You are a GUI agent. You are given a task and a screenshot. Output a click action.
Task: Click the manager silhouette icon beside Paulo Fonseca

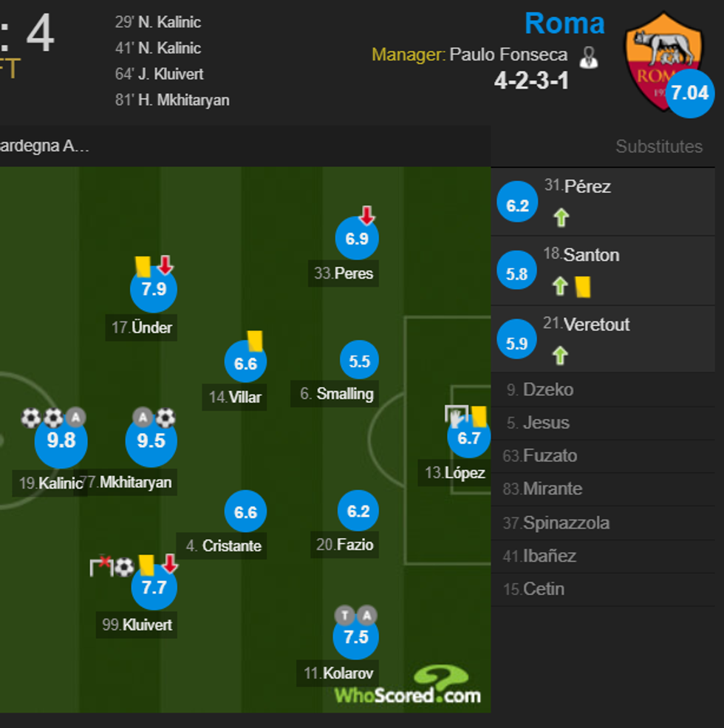click(589, 55)
